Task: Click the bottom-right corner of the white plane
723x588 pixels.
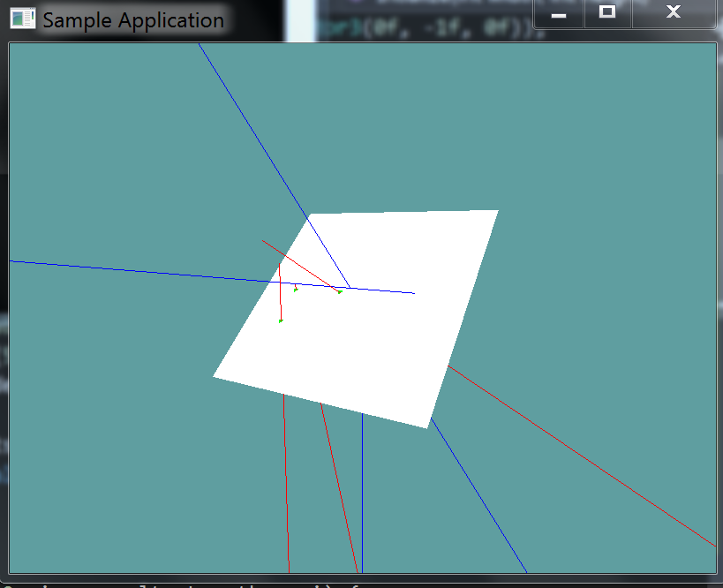Action: (427, 426)
